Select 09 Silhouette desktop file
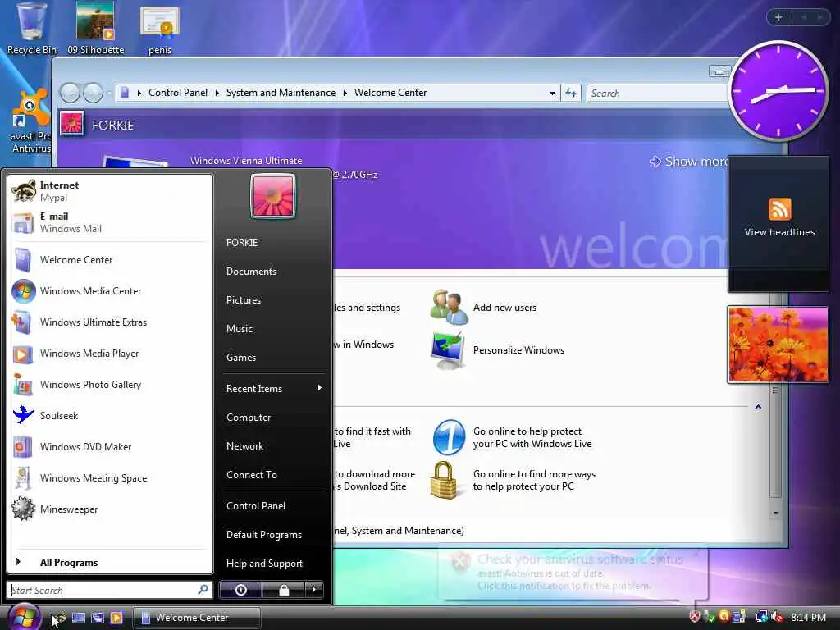Image resolution: width=840 pixels, height=630 pixels. click(95, 30)
